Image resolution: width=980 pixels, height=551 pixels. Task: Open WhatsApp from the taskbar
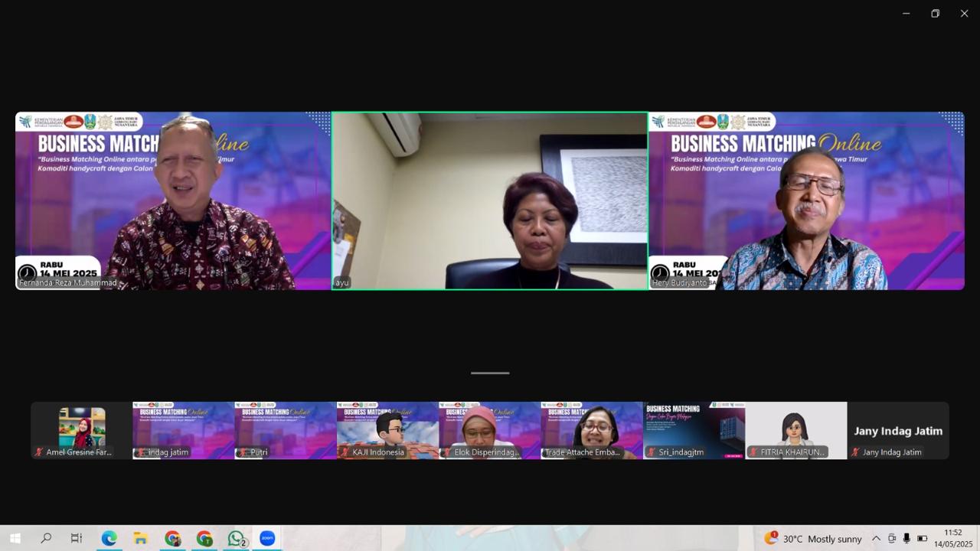tap(237, 538)
